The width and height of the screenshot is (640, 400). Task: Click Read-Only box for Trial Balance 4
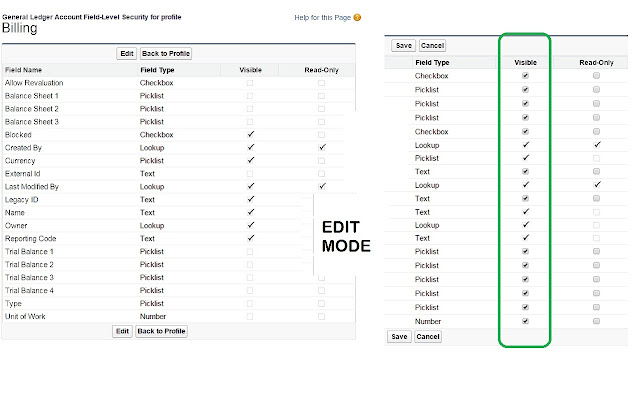pyautogui.click(x=322, y=291)
